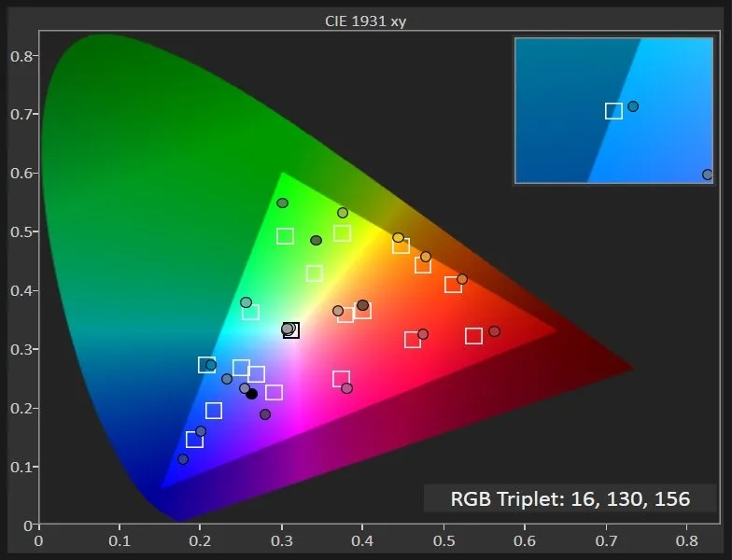Click the RGB Triplet: 16, 130, 156 readout
732x560 pixels.
tap(570, 498)
